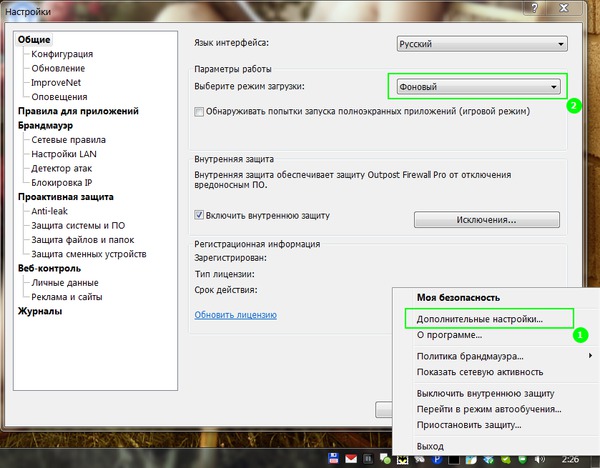Click the 'Срок действия:' label
This screenshot has width=600, height=468.
coord(226,290)
